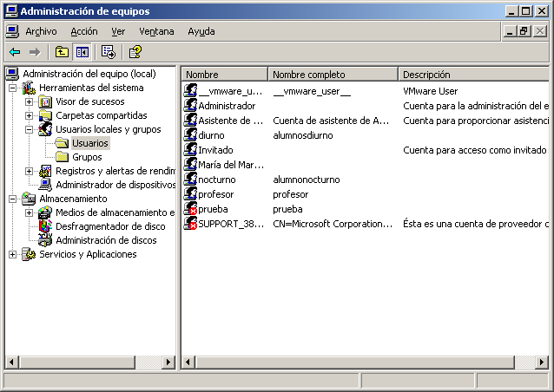Expand the Visor de sucesos node
Screen dimensions: 554x392
29,101
